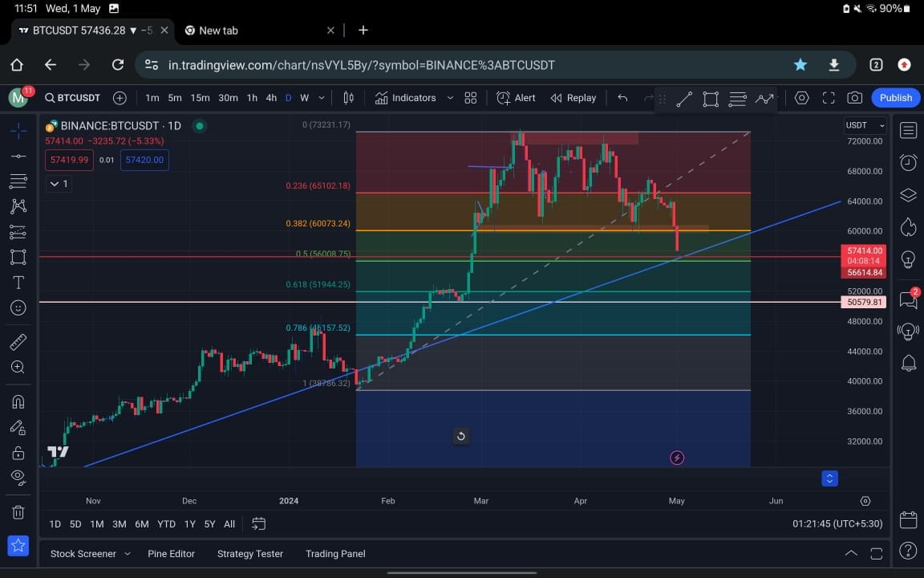
Task: Take a chart snapshot with the camera icon
Action: [855, 97]
